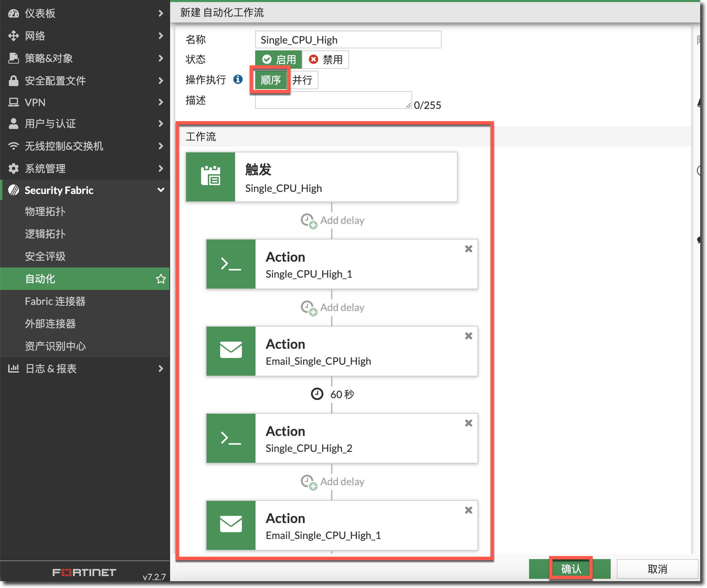Switch action execution to 并行

pyautogui.click(x=302, y=80)
